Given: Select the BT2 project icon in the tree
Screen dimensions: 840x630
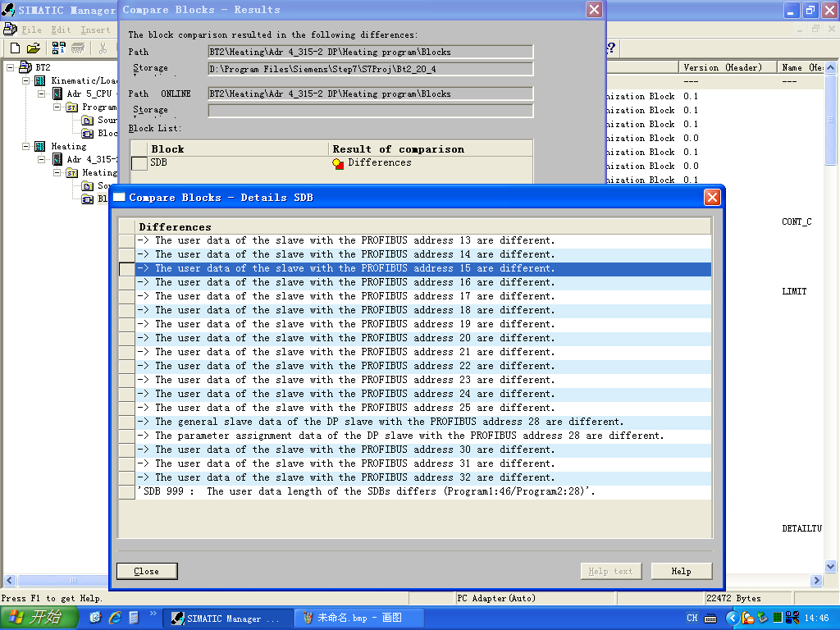Looking at the screenshot, I should (25, 67).
